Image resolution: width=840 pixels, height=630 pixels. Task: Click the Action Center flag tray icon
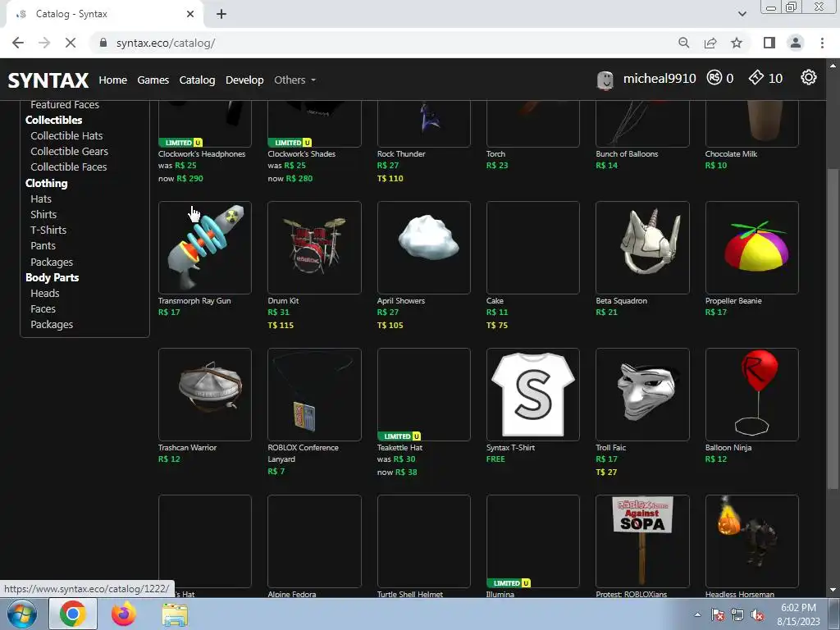717,615
